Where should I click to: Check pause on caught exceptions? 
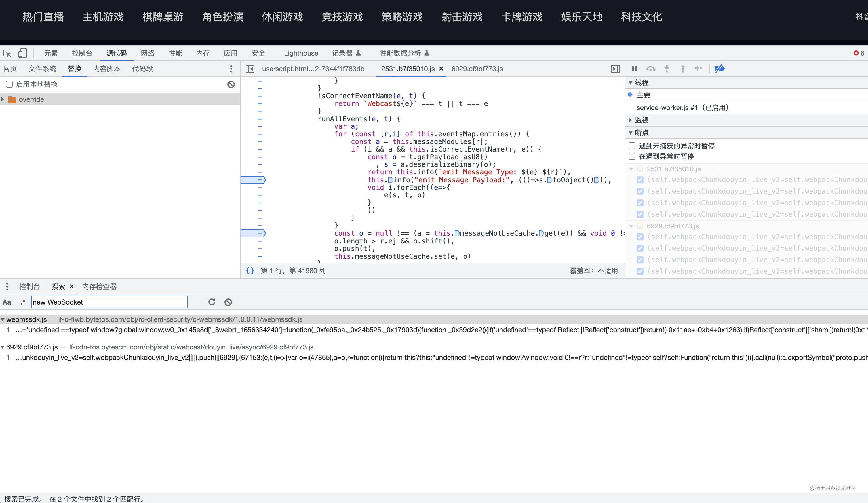click(632, 156)
